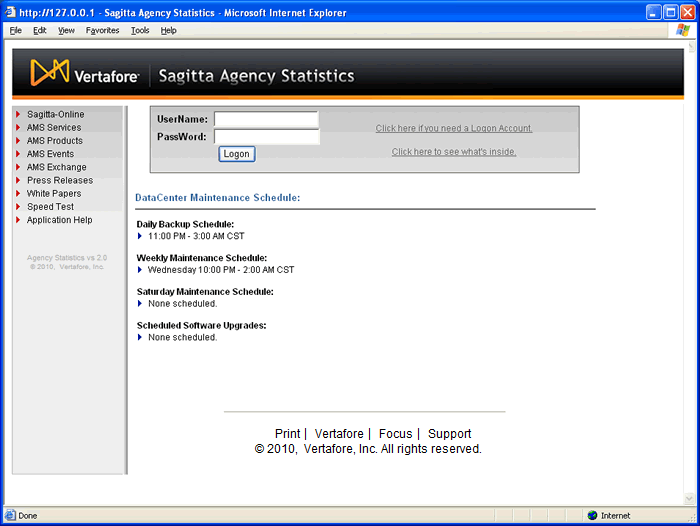Minimize the Internet Explorer window
This screenshot has width=700, height=526.
[654, 12]
